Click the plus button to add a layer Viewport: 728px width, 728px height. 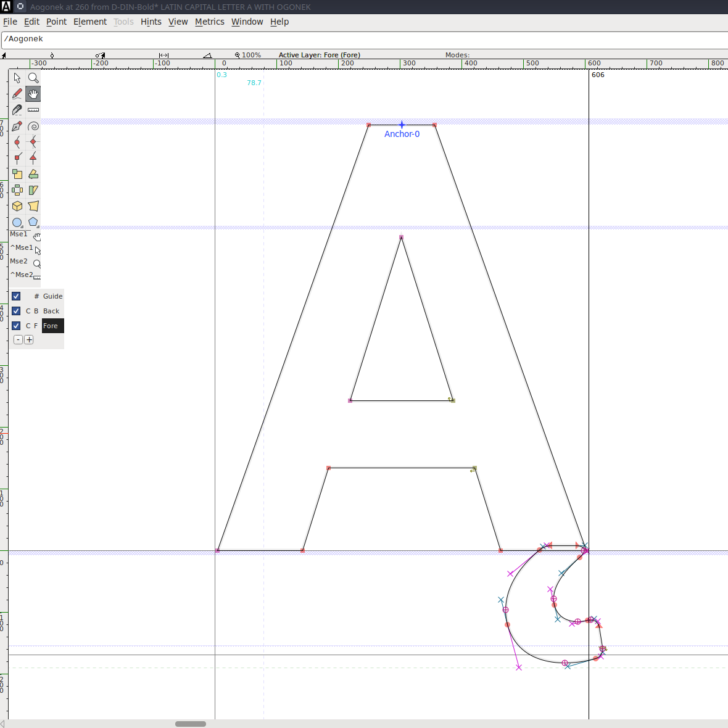[x=29, y=339]
